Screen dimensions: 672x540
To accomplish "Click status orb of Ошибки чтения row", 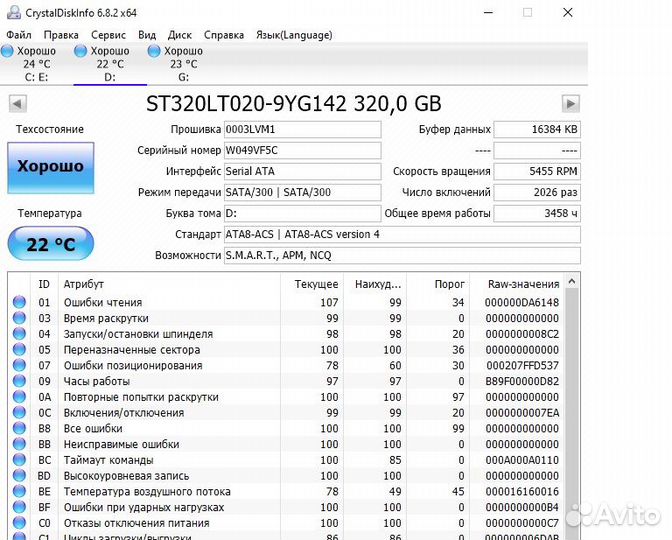I will pos(19,302).
